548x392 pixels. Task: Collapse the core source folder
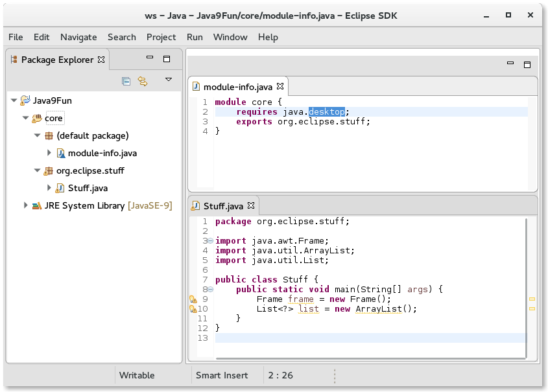[25, 118]
